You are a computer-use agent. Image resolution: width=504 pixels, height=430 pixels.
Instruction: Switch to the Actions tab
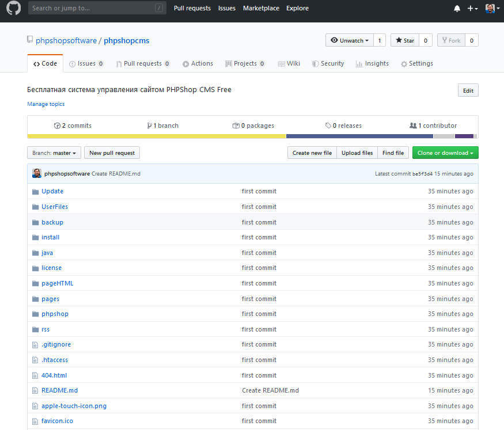198,63
